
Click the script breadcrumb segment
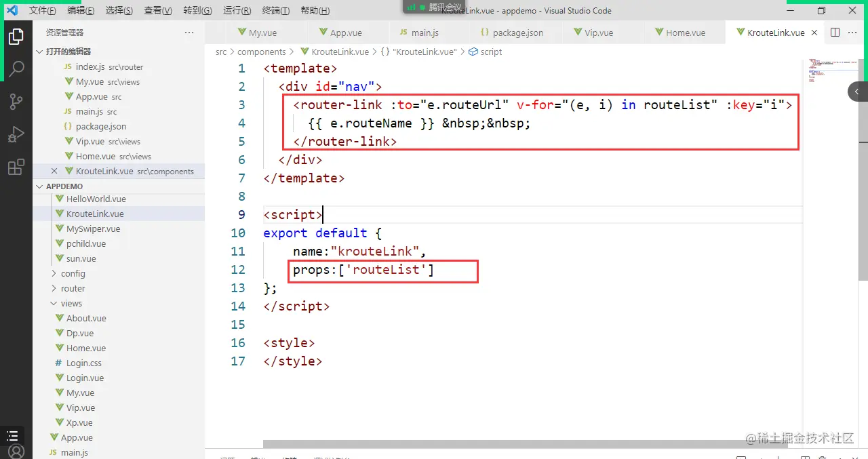click(x=486, y=52)
